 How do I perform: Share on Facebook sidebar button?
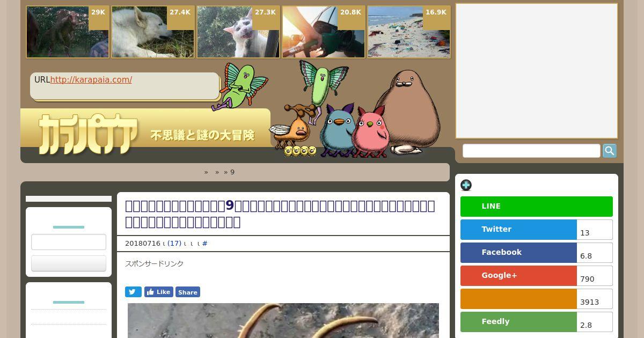518,253
